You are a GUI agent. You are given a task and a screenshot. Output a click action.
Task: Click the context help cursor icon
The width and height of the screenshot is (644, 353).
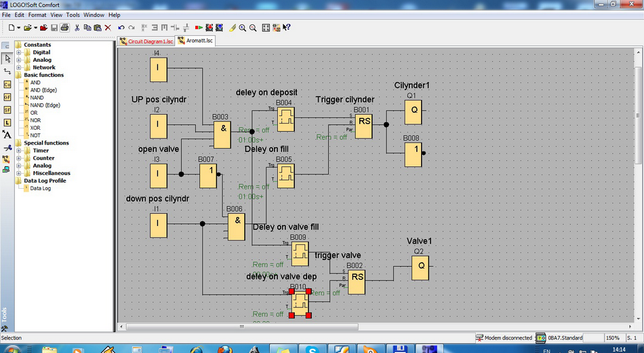click(x=286, y=28)
